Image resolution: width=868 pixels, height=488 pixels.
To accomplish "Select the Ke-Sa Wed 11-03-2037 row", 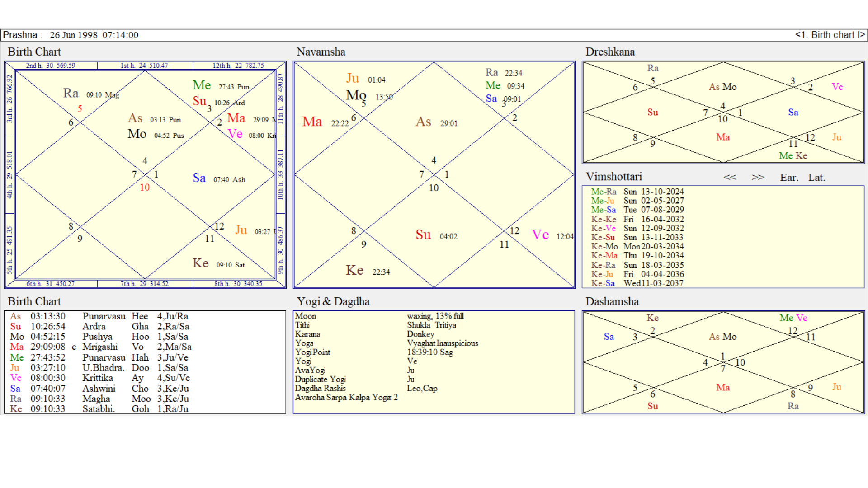I will click(637, 283).
